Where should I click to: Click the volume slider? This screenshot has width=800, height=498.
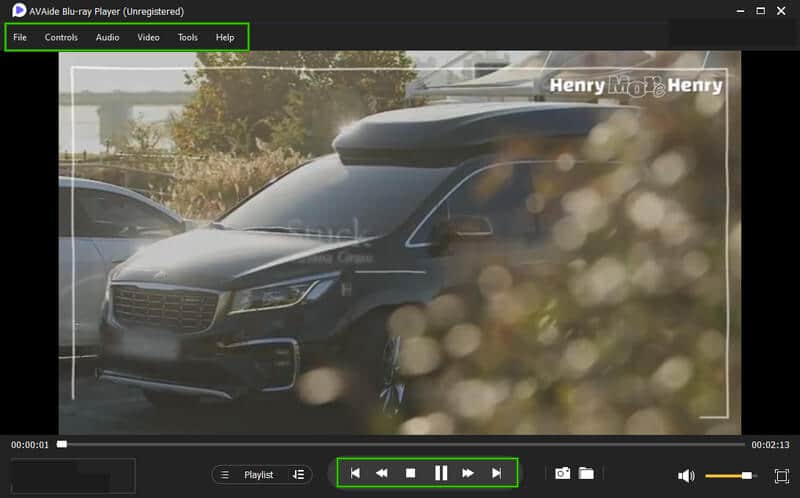[730, 476]
